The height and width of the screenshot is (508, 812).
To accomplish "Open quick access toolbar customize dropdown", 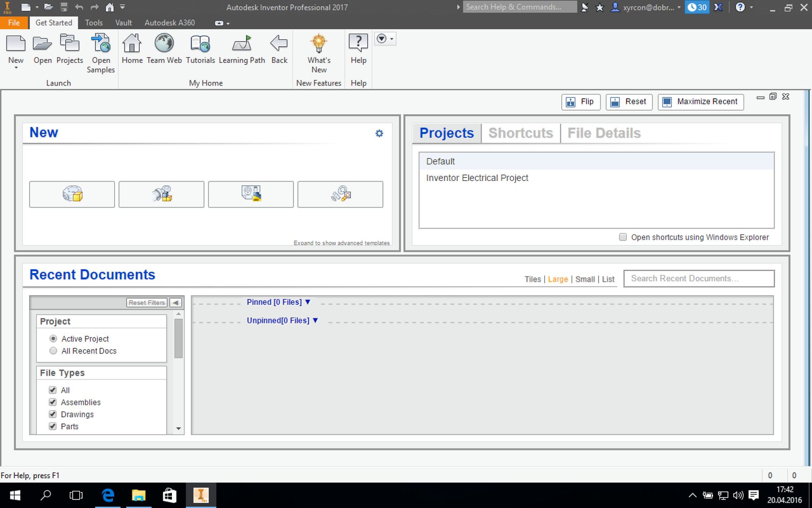I will tap(122, 7).
